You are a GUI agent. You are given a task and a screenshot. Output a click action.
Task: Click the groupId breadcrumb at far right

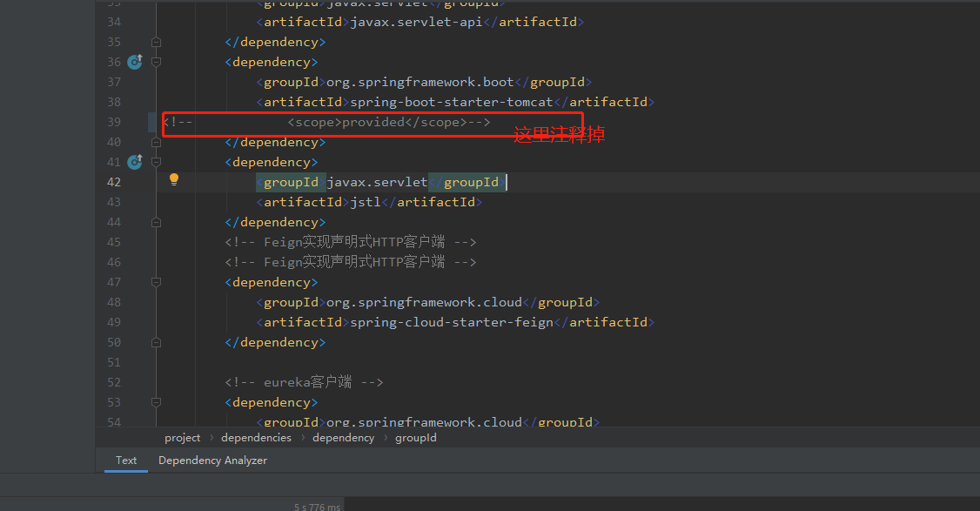(x=415, y=438)
